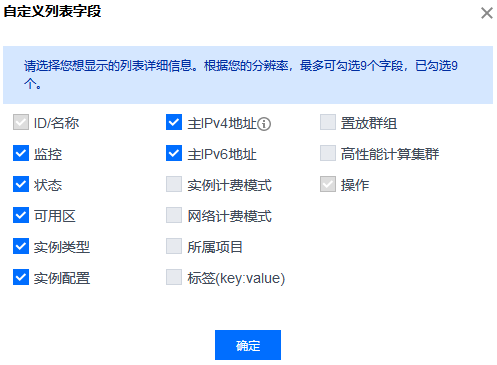The width and height of the screenshot is (497, 365).
Task: Check the 所属项目 option
Action: pyautogui.click(x=174, y=246)
